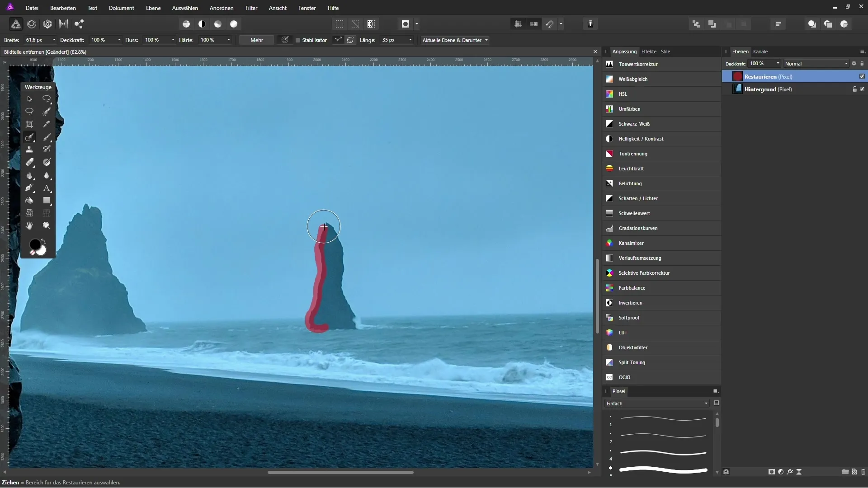The width and height of the screenshot is (868, 488).
Task: Open the Länge length dropdown
Action: 410,40
